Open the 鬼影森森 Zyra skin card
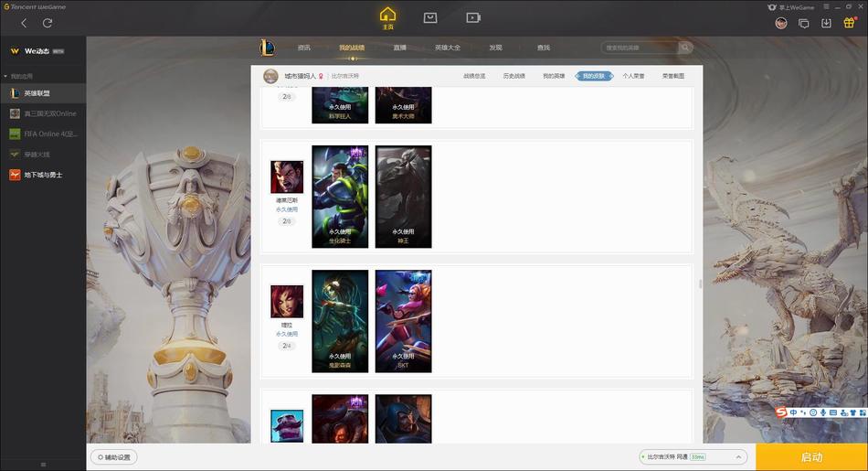The width and height of the screenshot is (868, 471). [340, 321]
